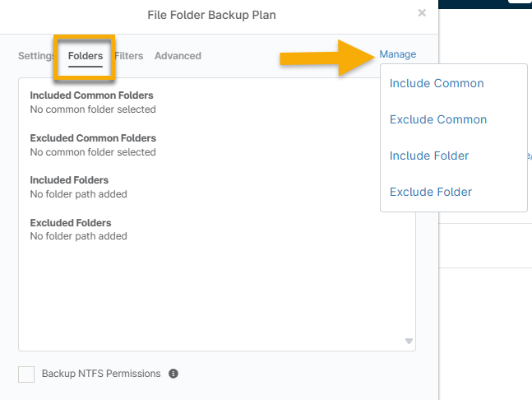Click the Excluded Folders heading

(71, 223)
